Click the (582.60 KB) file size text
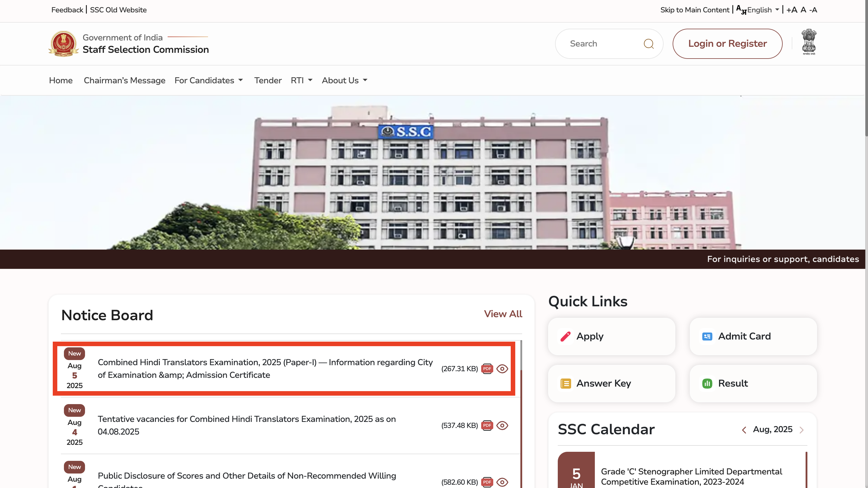The image size is (868, 488). click(x=459, y=482)
